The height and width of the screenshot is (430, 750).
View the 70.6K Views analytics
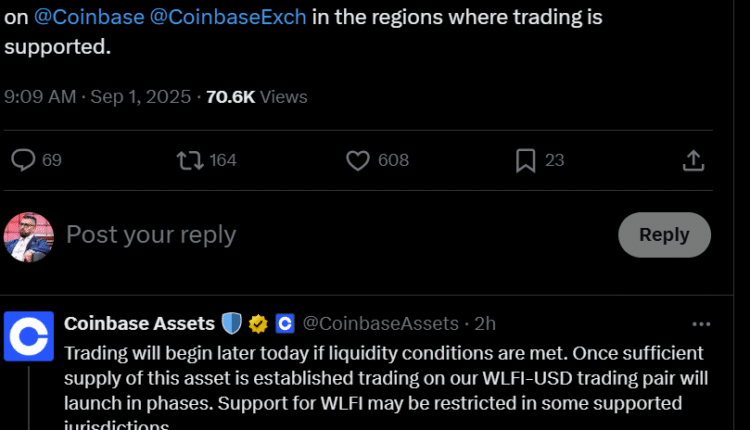pos(256,97)
